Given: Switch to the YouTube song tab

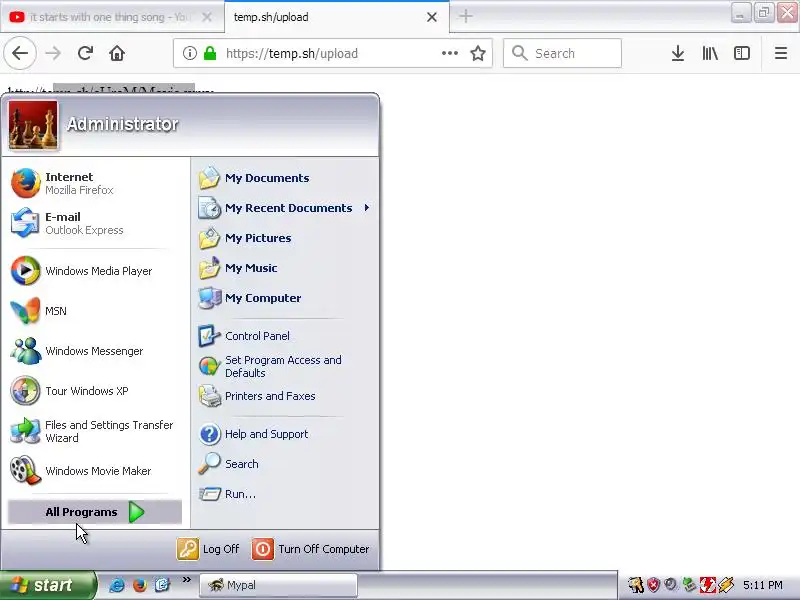Looking at the screenshot, I should 111,17.
